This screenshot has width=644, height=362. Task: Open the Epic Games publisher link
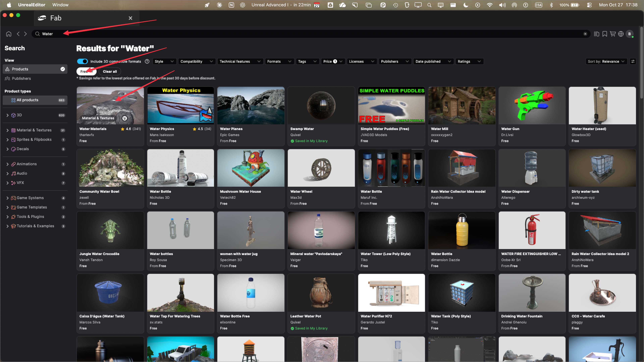coord(229,135)
